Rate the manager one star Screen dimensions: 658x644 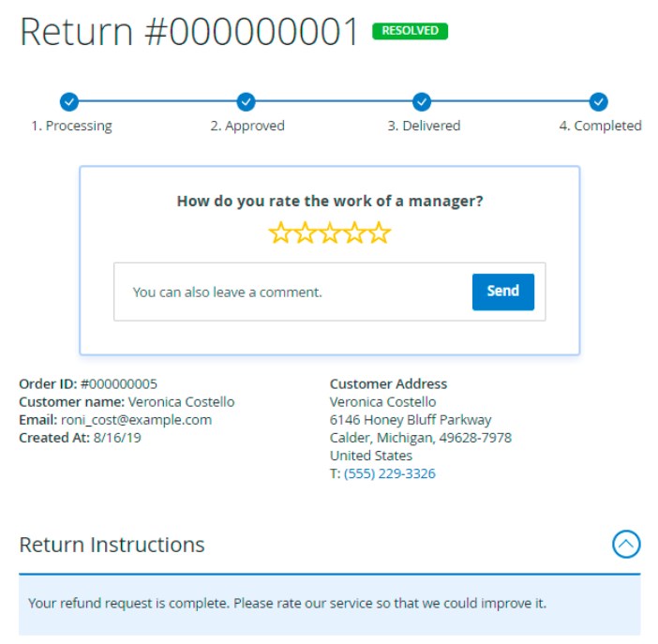280,232
